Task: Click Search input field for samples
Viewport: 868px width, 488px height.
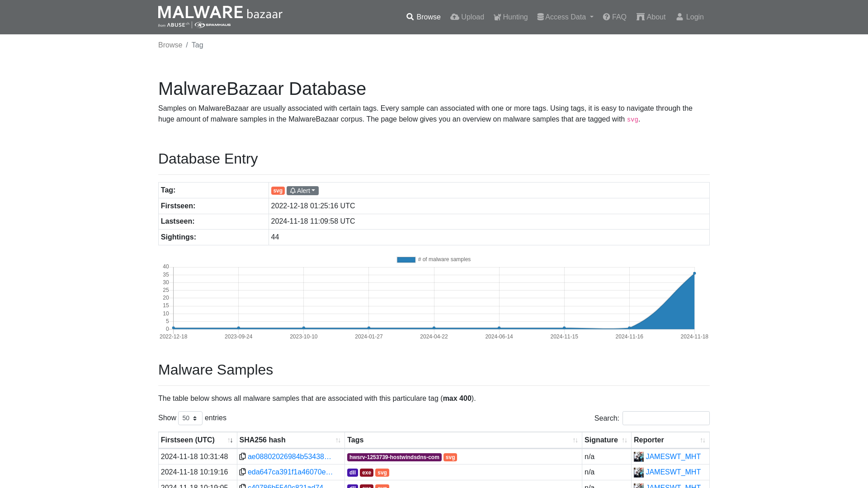Action: tap(666, 418)
